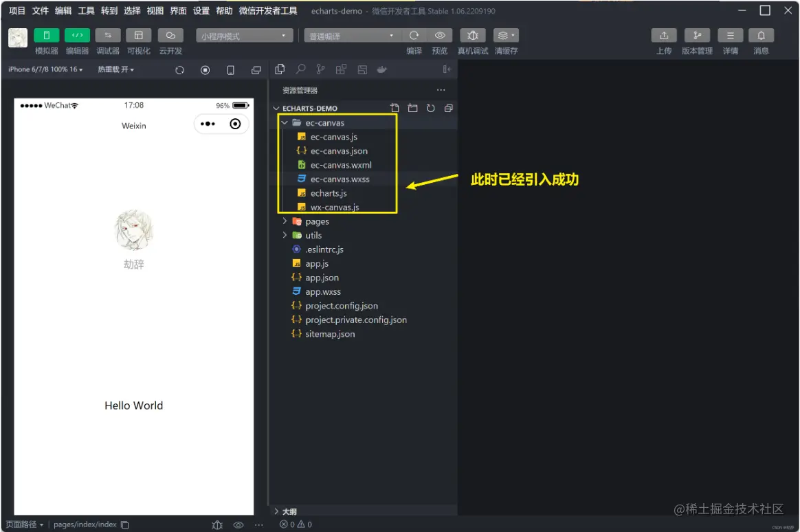Collapse the ECHARTS-DEMO root section
This screenshot has height=532, width=800.
tap(276, 108)
